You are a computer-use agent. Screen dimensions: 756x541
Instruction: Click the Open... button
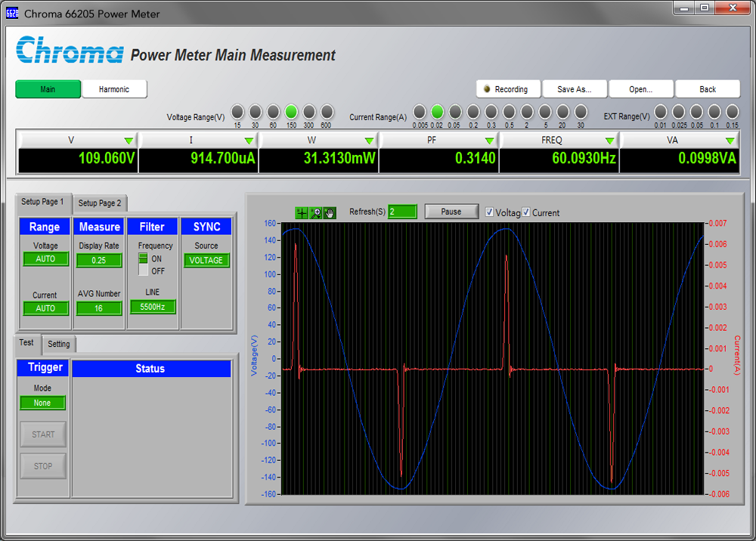pos(641,89)
